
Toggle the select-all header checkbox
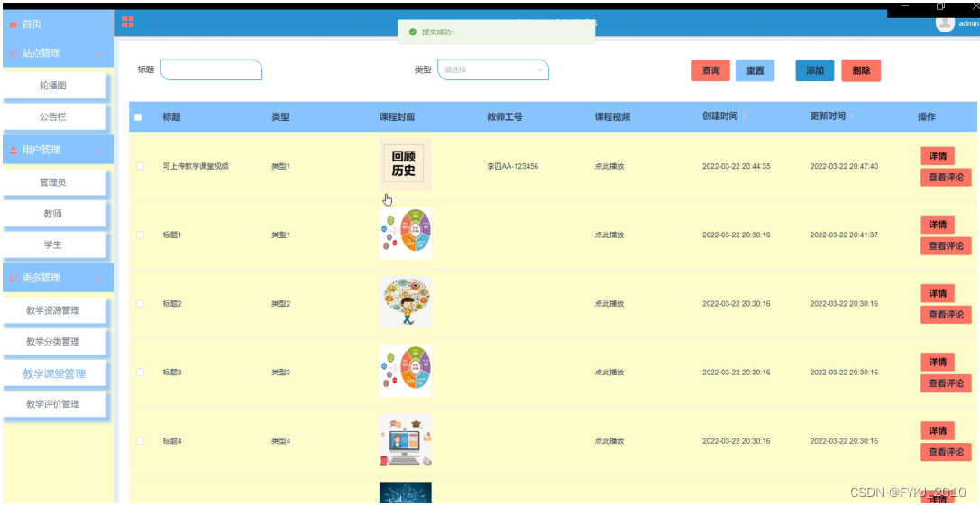pos(138,117)
